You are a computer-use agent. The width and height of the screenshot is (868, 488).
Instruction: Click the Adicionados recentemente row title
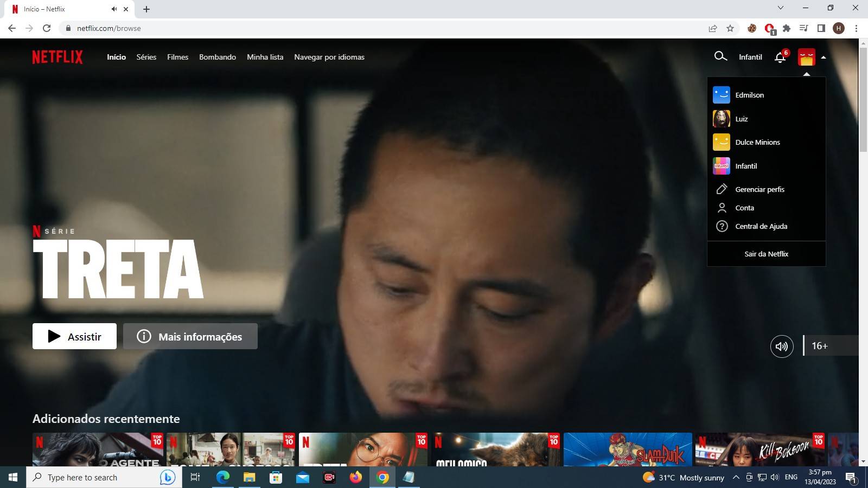[x=106, y=419]
